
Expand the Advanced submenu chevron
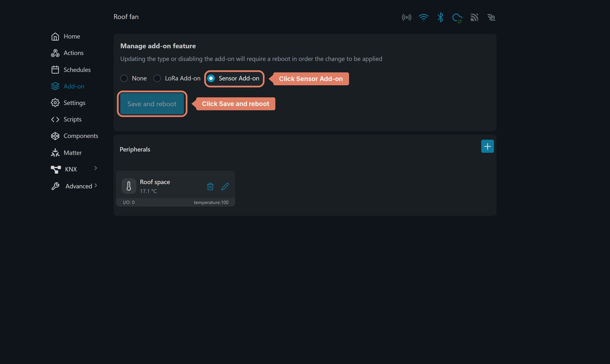(96, 186)
